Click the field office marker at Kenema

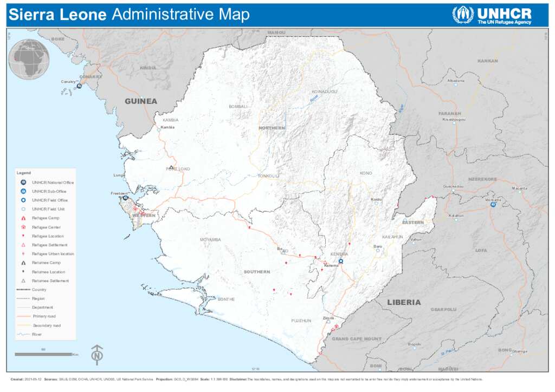341,261
